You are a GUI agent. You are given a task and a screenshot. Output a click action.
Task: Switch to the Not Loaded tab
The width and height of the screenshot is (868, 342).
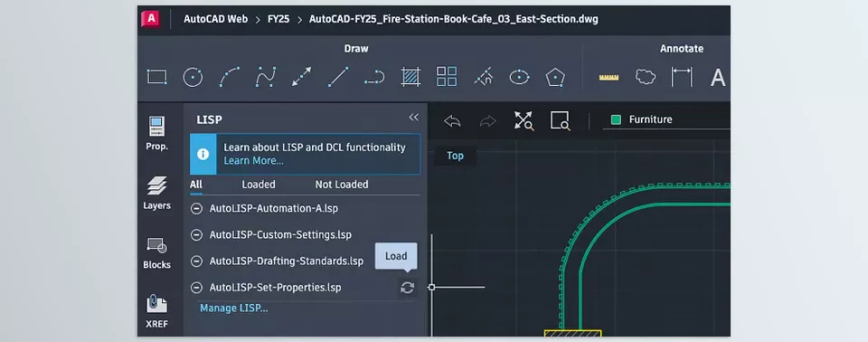pos(342,185)
